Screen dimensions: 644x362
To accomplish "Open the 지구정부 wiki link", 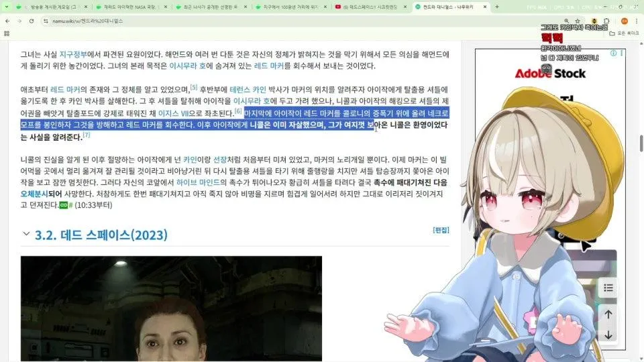I will coord(73,54).
